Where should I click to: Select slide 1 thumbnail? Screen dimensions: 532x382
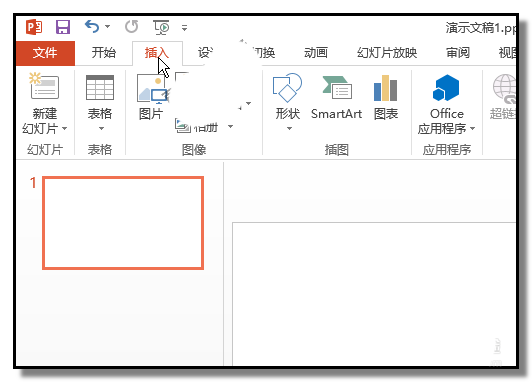click(x=123, y=223)
